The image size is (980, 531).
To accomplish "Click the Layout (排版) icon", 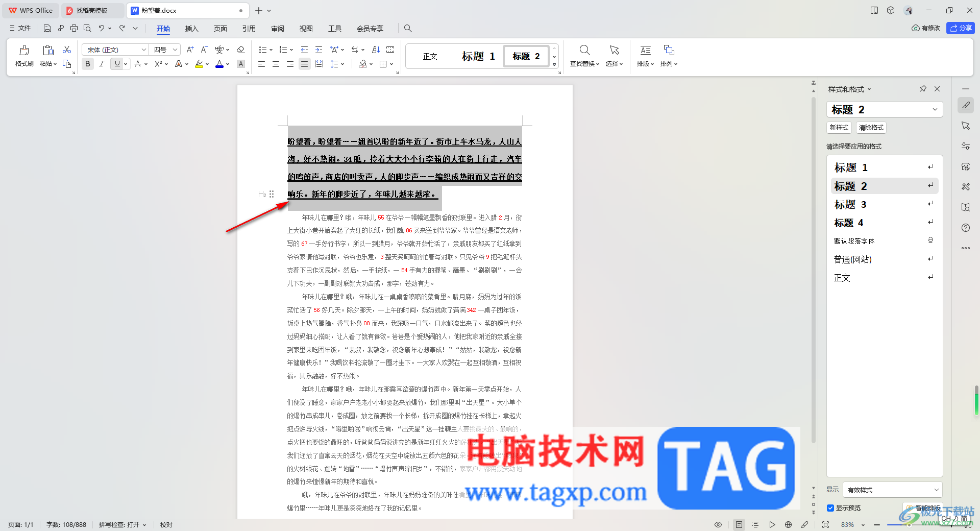I will 645,50.
